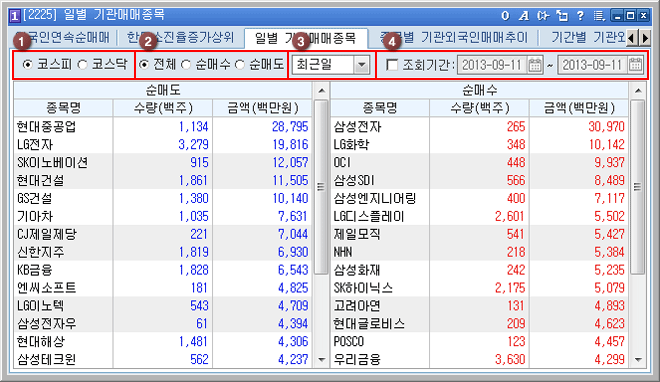Open the start date calendar picker

[535, 65]
